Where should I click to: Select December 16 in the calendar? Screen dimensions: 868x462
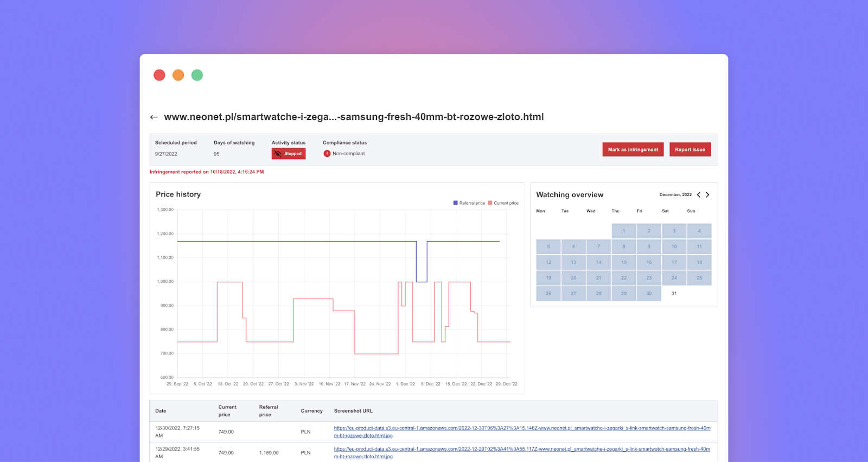[649, 262]
